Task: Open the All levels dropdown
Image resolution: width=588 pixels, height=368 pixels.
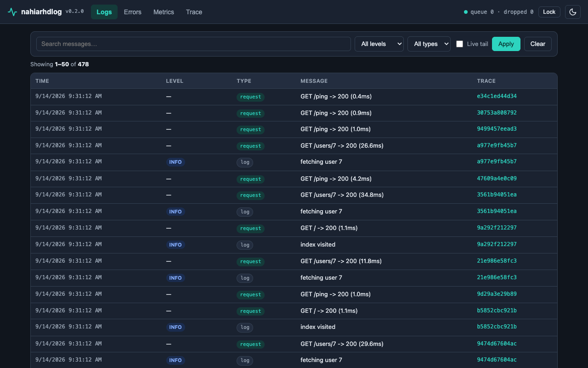Action: 379,44
